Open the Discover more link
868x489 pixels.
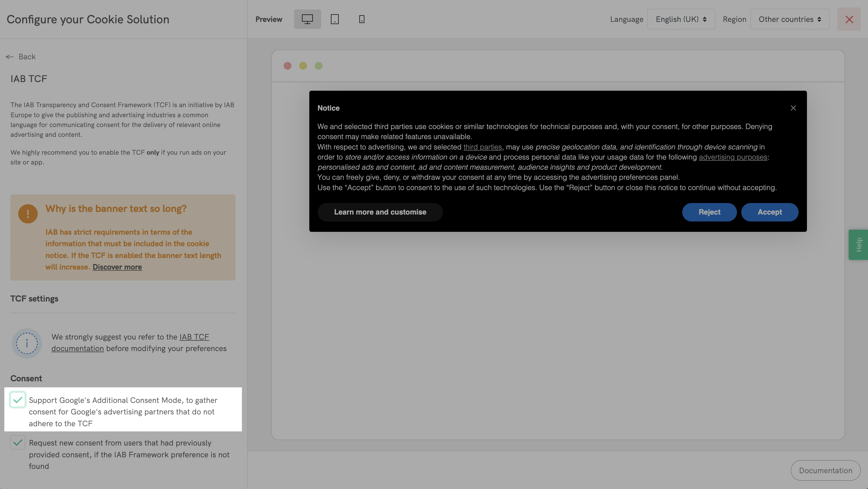point(117,267)
